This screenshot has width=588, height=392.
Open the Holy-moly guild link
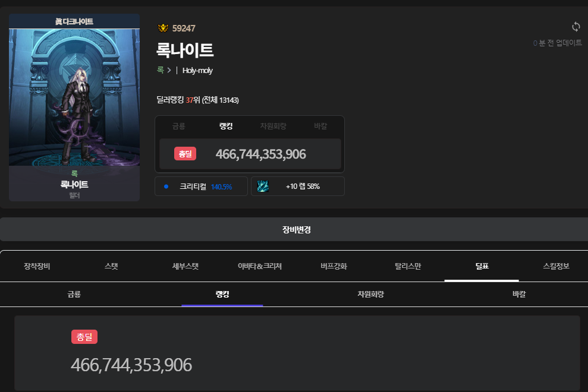(197, 70)
